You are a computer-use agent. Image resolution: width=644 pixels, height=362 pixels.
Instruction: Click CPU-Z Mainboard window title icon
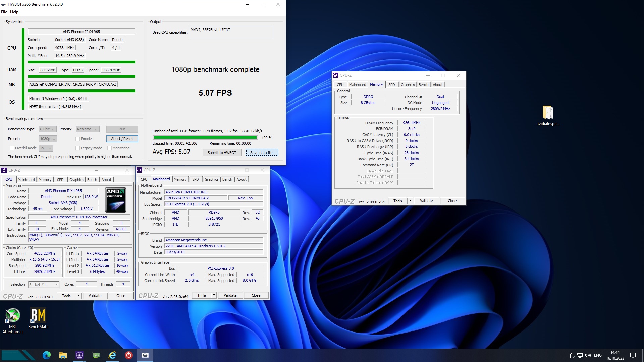(139, 170)
